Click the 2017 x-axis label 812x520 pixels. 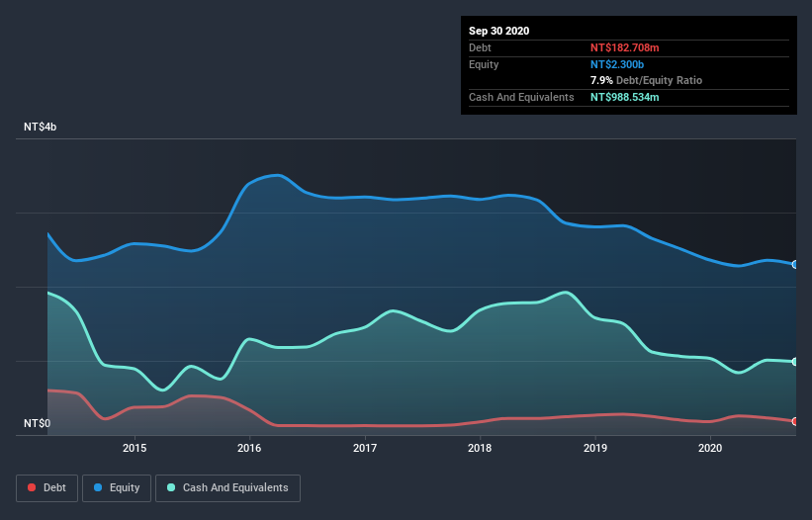coord(365,448)
